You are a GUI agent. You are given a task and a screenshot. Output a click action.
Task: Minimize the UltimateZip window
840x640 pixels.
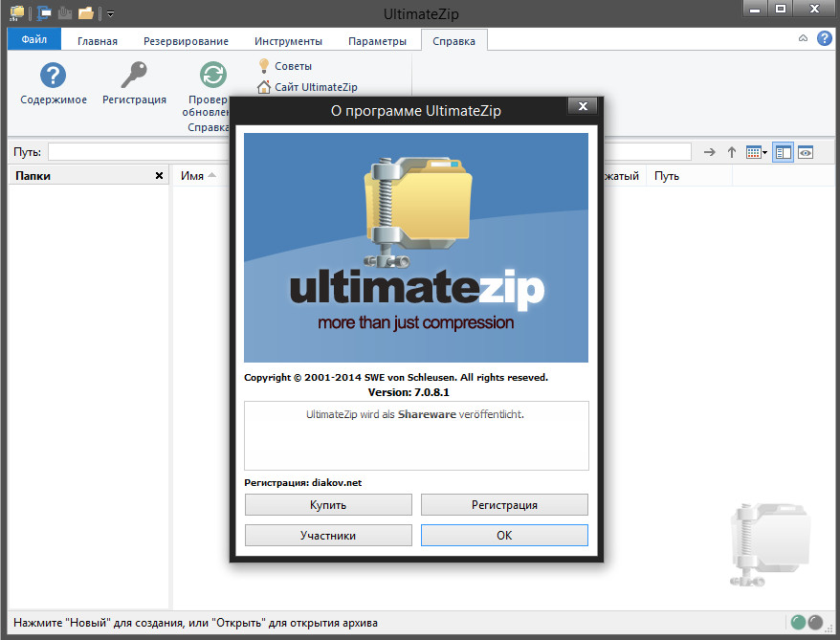tap(755, 10)
